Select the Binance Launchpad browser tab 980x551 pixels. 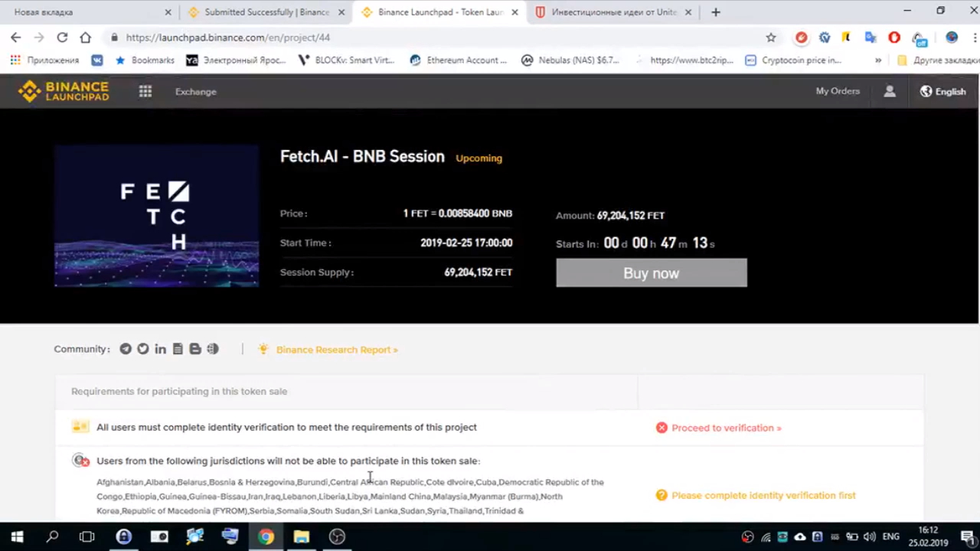click(439, 12)
